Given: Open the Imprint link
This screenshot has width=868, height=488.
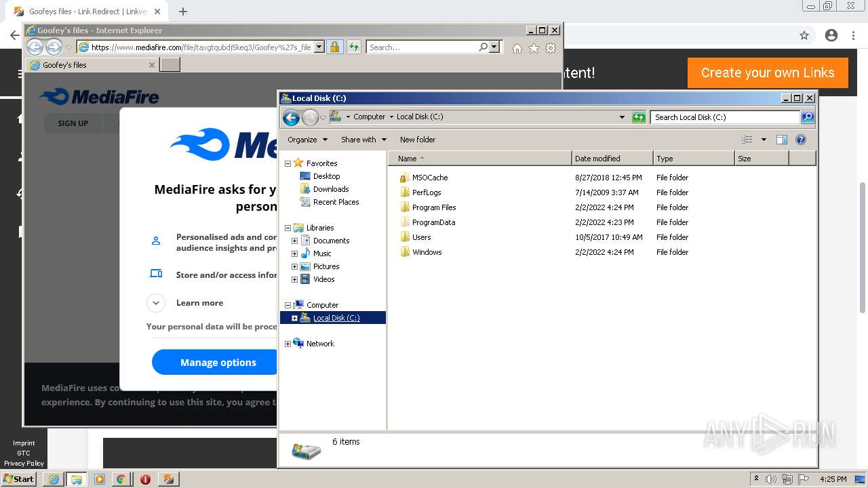Looking at the screenshot, I should [24, 443].
